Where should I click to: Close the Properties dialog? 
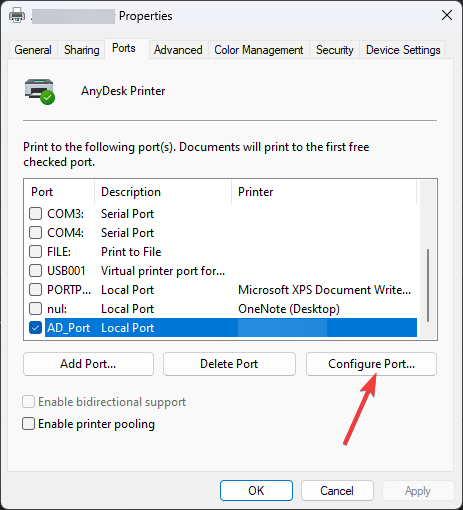pyautogui.click(x=447, y=15)
